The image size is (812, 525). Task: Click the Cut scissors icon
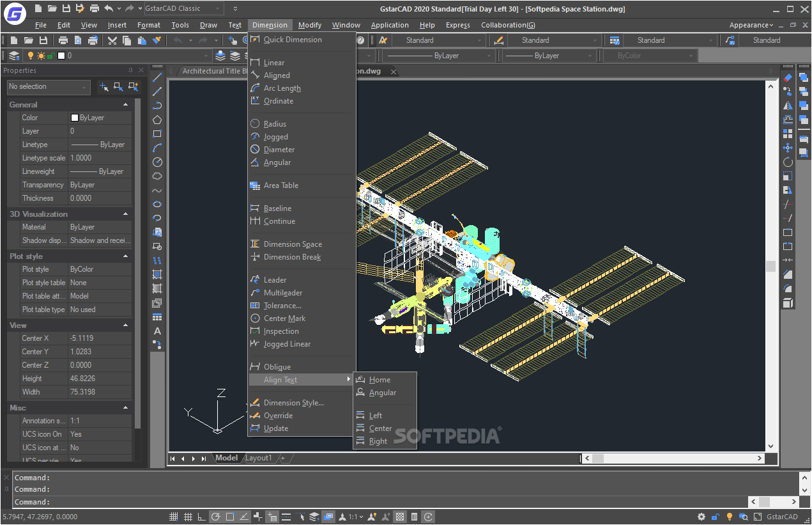click(x=112, y=40)
